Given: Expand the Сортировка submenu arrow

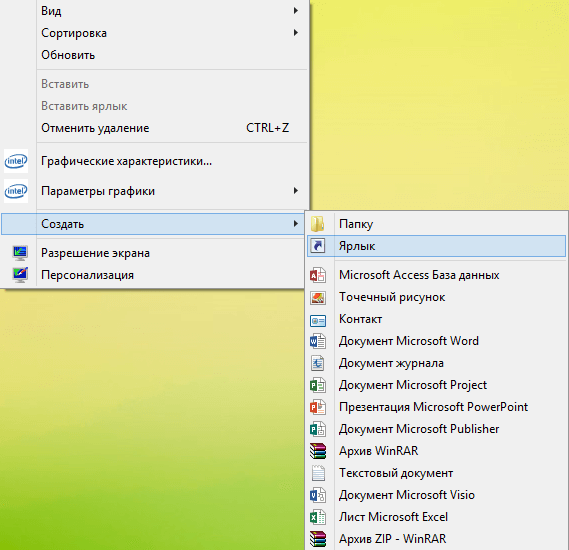Looking at the screenshot, I should [x=296, y=33].
